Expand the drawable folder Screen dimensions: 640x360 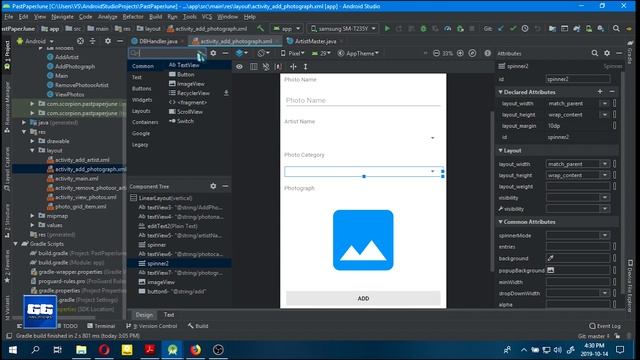[32, 141]
